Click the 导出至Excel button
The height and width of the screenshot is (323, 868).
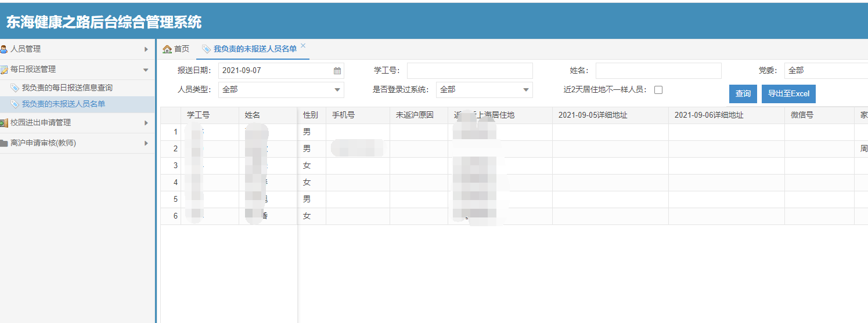[788, 94]
